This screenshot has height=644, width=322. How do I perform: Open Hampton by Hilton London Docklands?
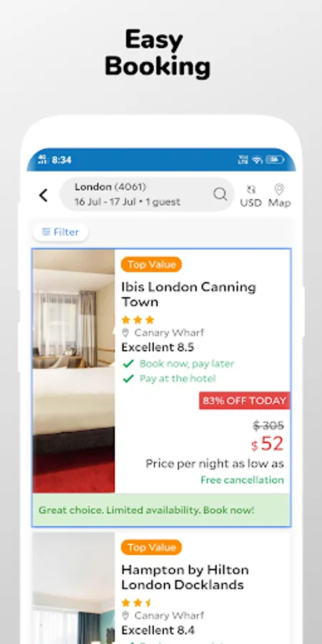[x=185, y=577]
